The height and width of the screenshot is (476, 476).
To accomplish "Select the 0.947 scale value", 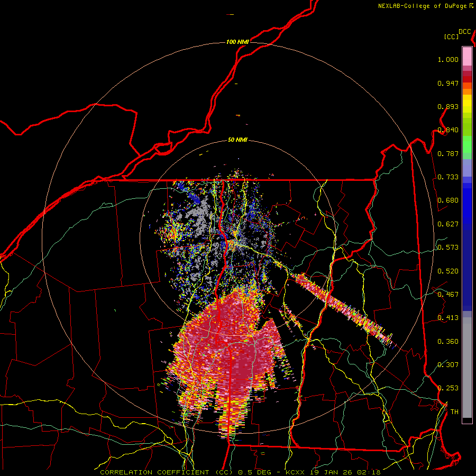I will [448, 83].
